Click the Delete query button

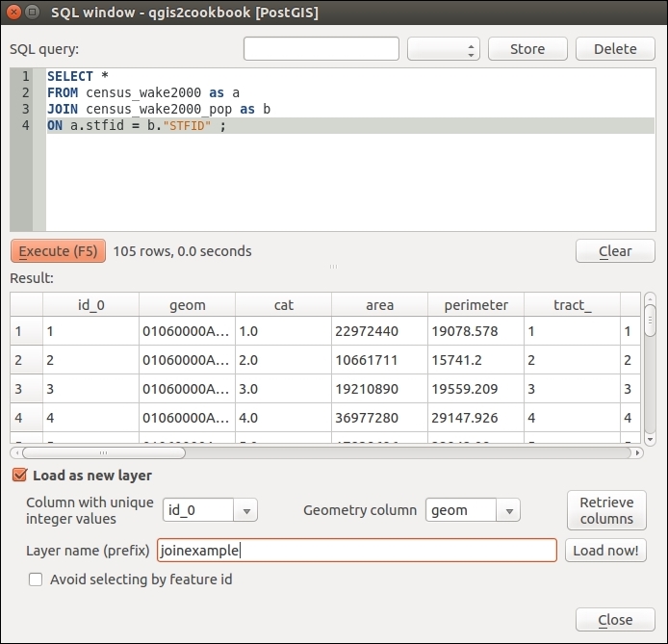click(614, 49)
